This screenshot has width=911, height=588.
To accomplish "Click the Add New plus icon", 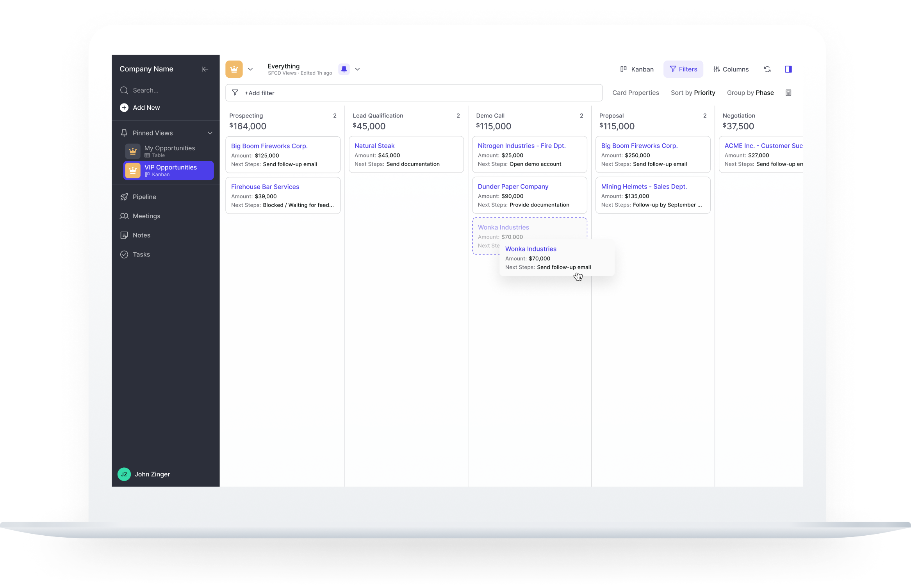I will click(x=124, y=108).
